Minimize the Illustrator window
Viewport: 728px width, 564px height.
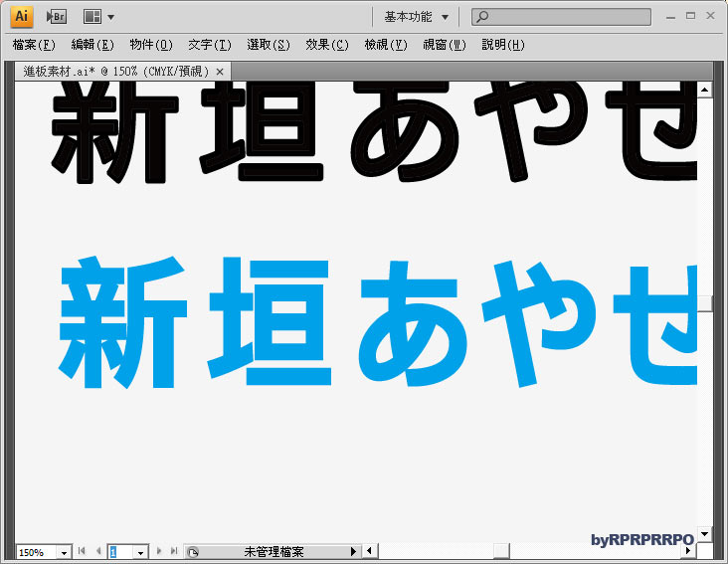(x=670, y=17)
